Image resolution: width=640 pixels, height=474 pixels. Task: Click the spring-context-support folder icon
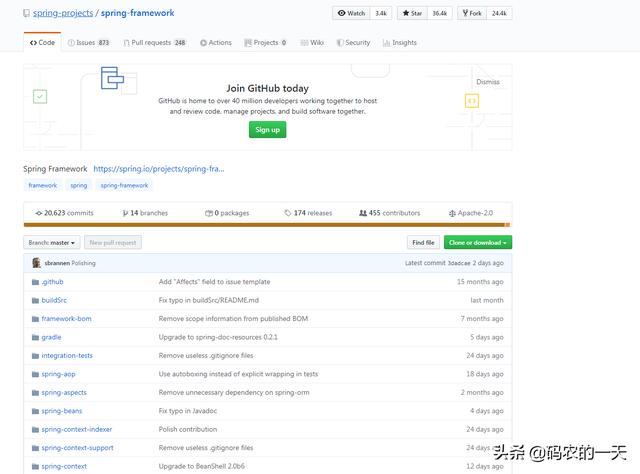pyautogui.click(x=36, y=448)
